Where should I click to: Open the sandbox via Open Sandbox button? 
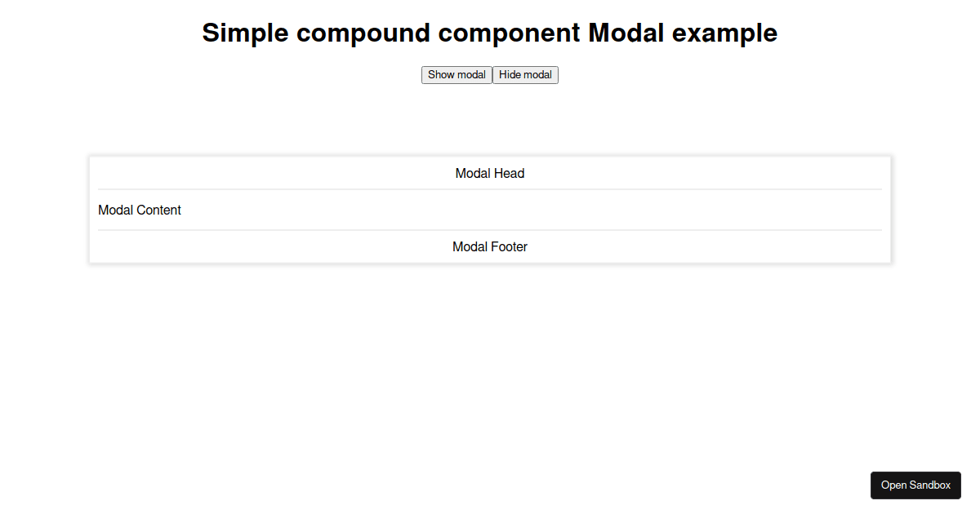915,485
